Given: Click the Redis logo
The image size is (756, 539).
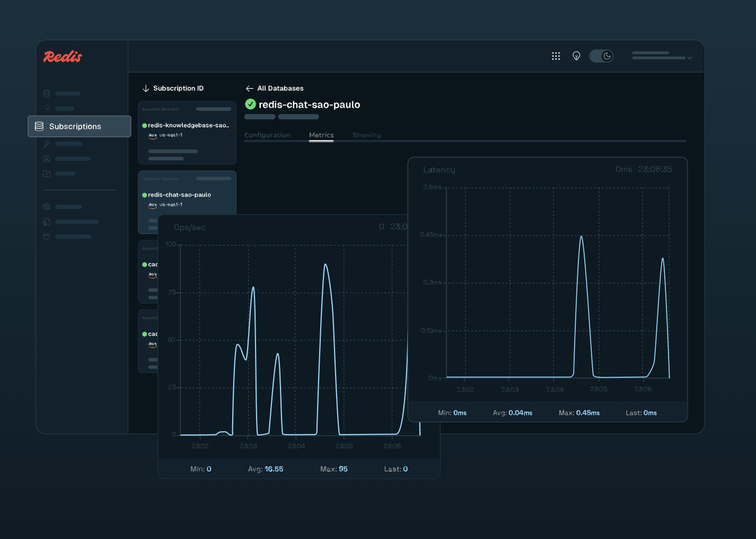Looking at the screenshot, I should (63, 56).
